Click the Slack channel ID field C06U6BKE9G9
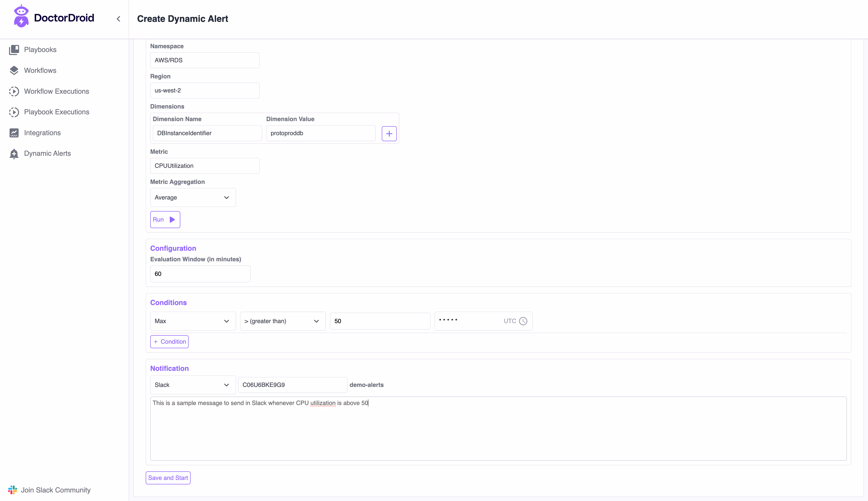This screenshot has height=501, width=868. (293, 385)
